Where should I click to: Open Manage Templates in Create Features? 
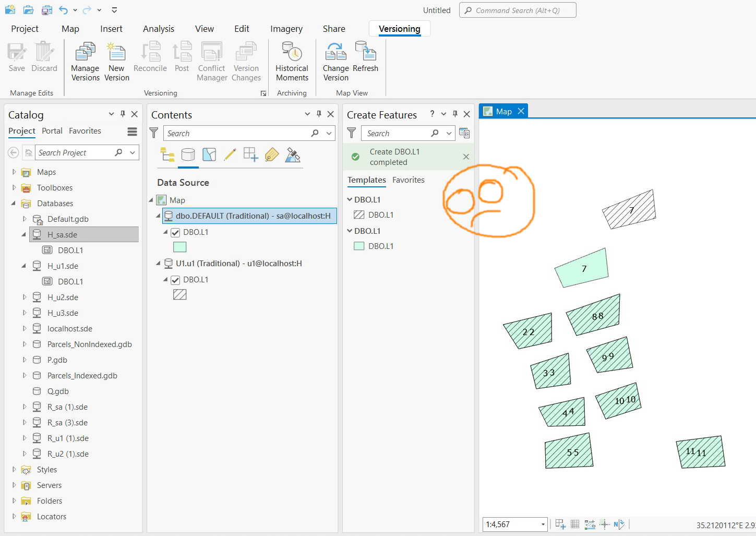coord(464,133)
